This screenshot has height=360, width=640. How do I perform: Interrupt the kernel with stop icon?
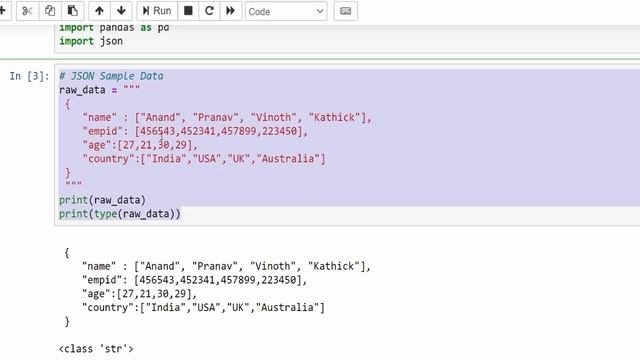[188, 11]
